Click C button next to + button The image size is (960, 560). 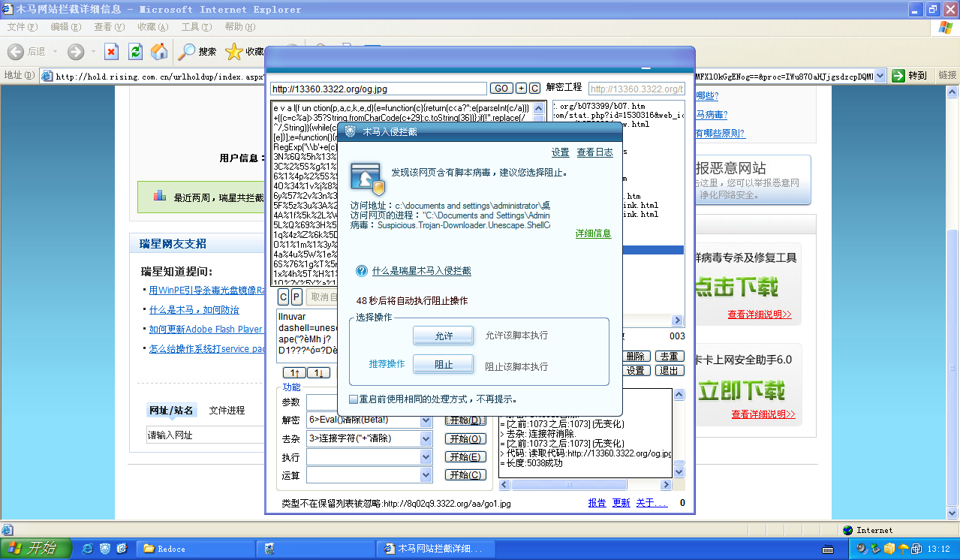click(534, 89)
